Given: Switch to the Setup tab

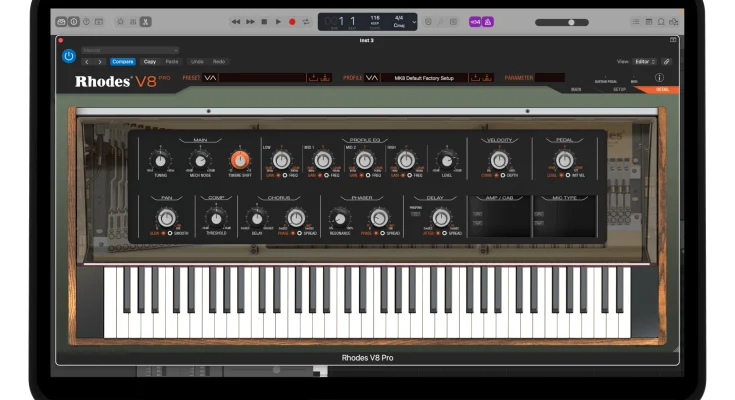Looking at the screenshot, I should tap(619, 89).
